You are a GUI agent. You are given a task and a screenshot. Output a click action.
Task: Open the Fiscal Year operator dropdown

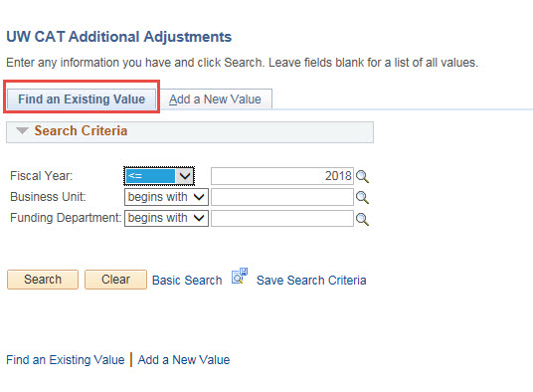click(159, 176)
